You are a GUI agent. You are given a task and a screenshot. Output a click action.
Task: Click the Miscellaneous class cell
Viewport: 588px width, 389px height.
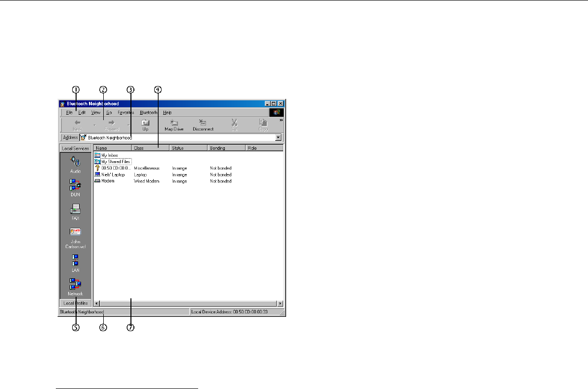[147, 168]
